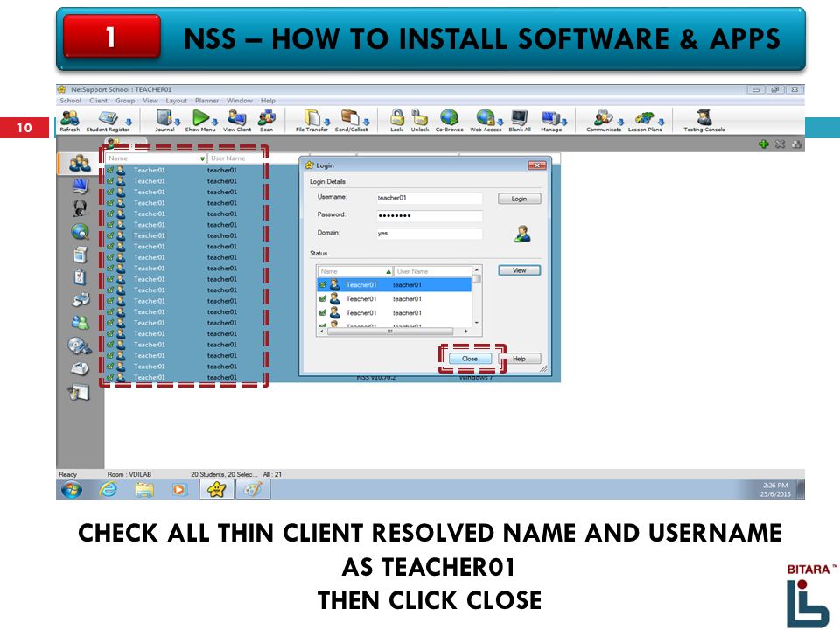Image resolution: width=840 pixels, height=630 pixels.
Task: Launch Internet Explorer from taskbar
Action: tap(108, 489)
